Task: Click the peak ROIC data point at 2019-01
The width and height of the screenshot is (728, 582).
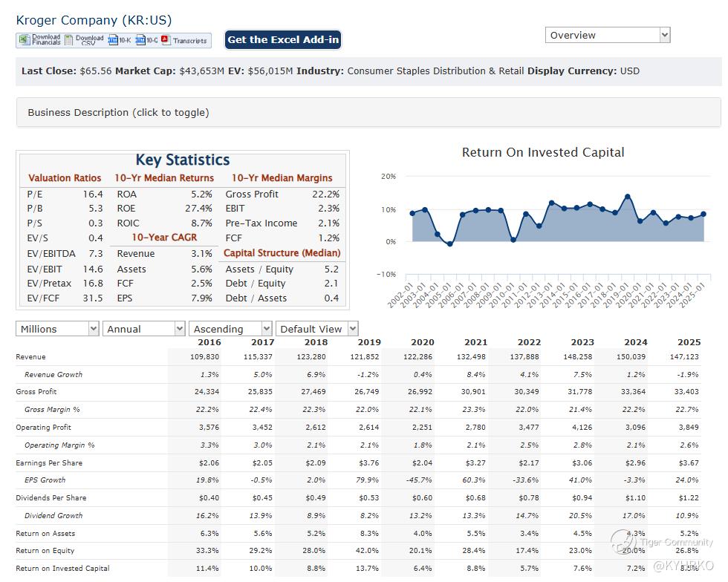Action: 628,197
